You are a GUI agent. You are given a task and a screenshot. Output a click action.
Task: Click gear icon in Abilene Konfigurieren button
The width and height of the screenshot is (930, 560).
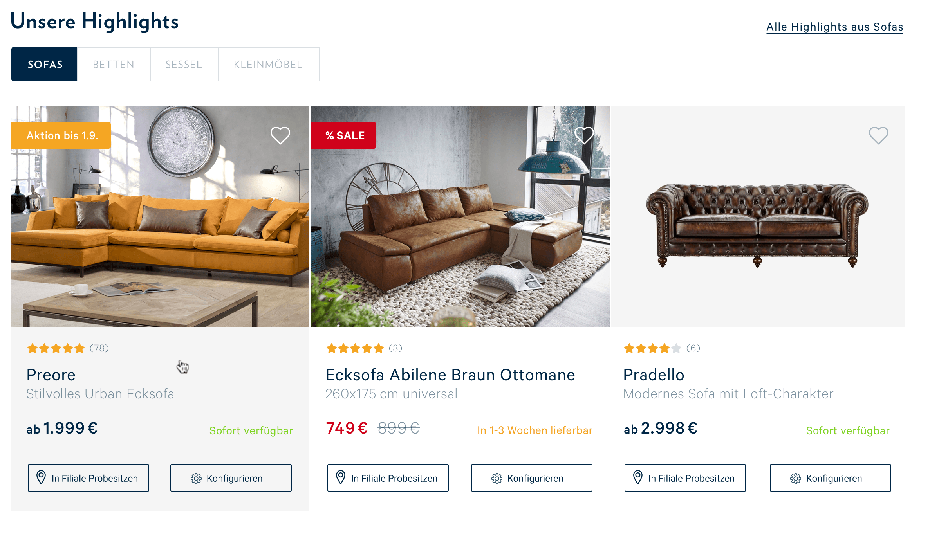497,478
